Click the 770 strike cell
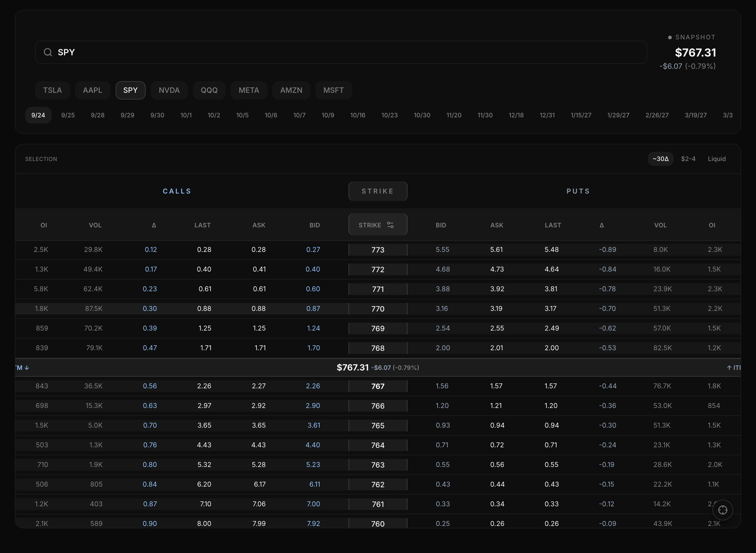 (x=378, y=309)
